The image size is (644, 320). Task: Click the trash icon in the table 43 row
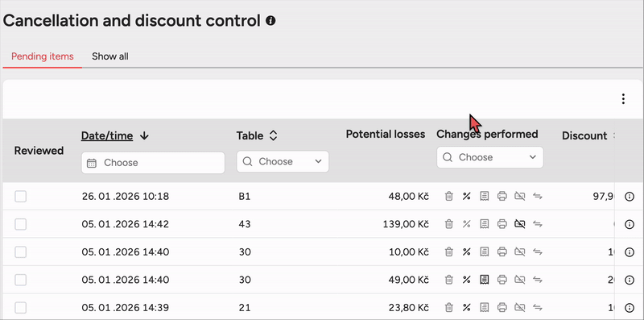point(449,224)
